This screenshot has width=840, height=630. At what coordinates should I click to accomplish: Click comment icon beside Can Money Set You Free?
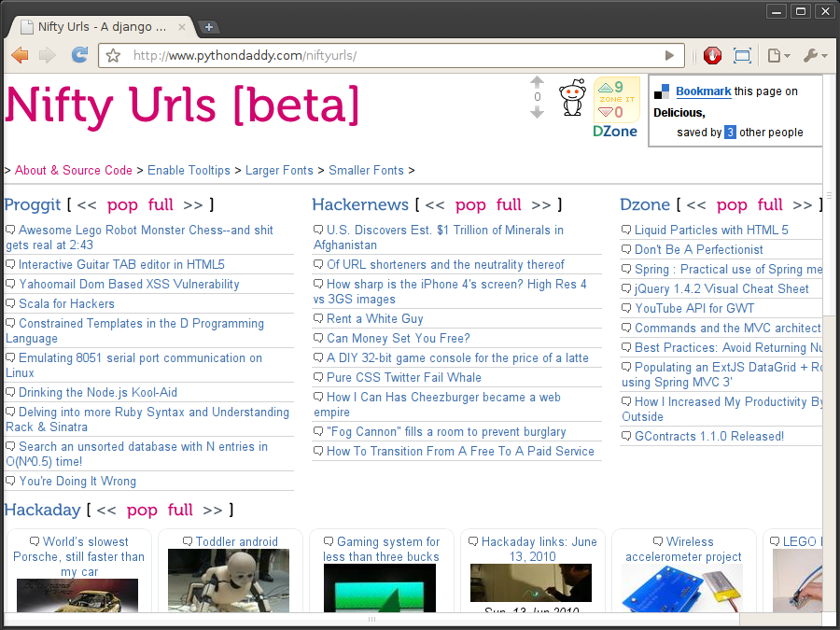[318, 339]
